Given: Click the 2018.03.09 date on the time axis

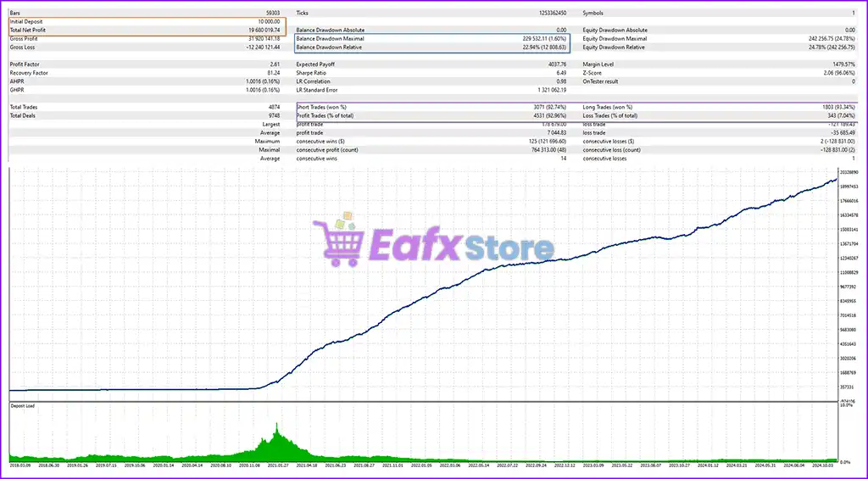Looking at the screenshot, I should [20, 466].
